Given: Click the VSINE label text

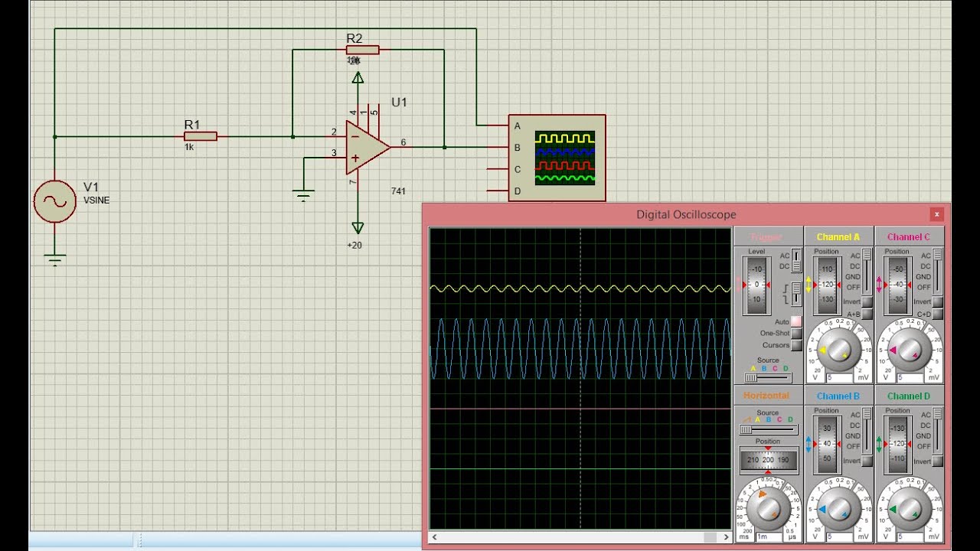Looking at the screenshot, I should (96, 201).
